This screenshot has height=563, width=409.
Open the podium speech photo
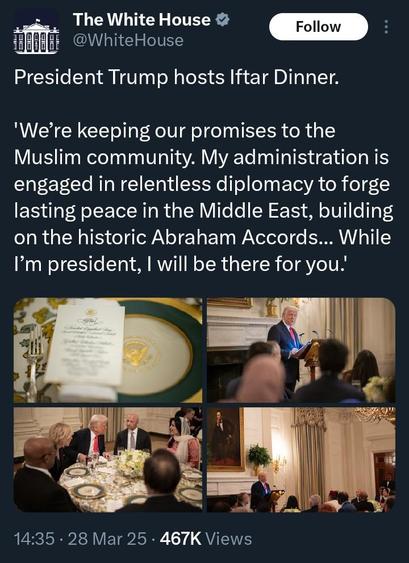(x=301, y=350)
